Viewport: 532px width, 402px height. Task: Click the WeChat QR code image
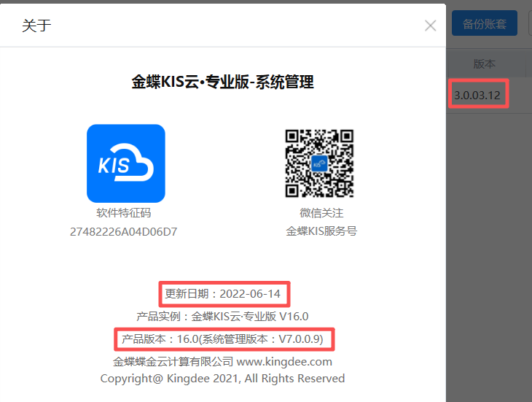coord(319,163)
